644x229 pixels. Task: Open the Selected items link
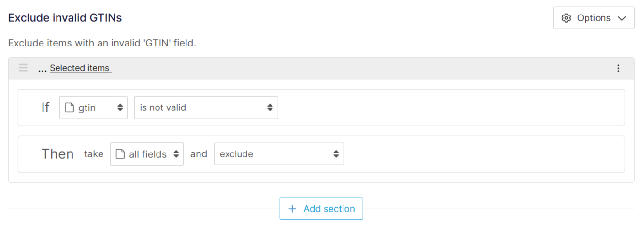click(x=80, y=68)
